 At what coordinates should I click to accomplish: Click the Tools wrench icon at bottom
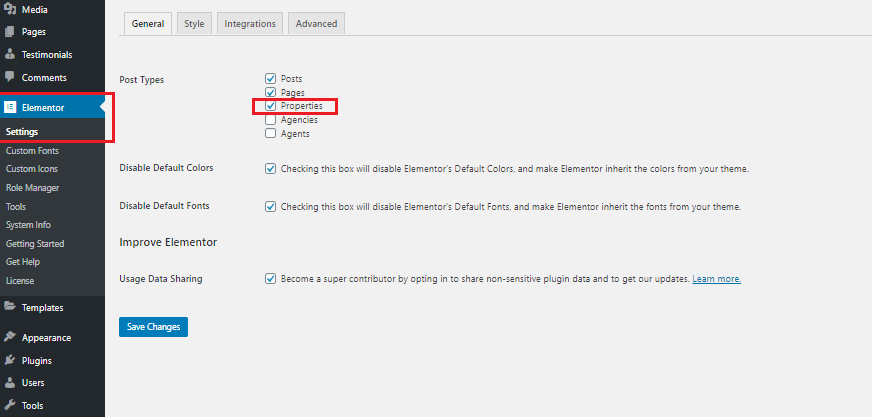tap(9, 405)
